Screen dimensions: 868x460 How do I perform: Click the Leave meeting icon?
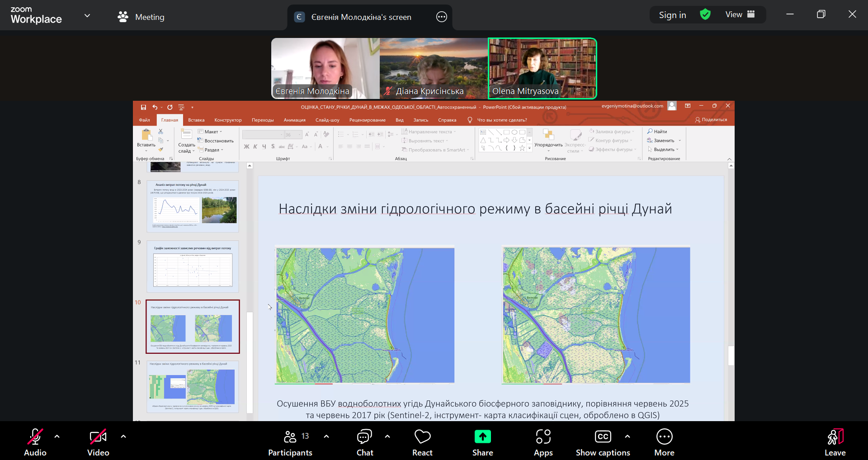click(835, 437)
